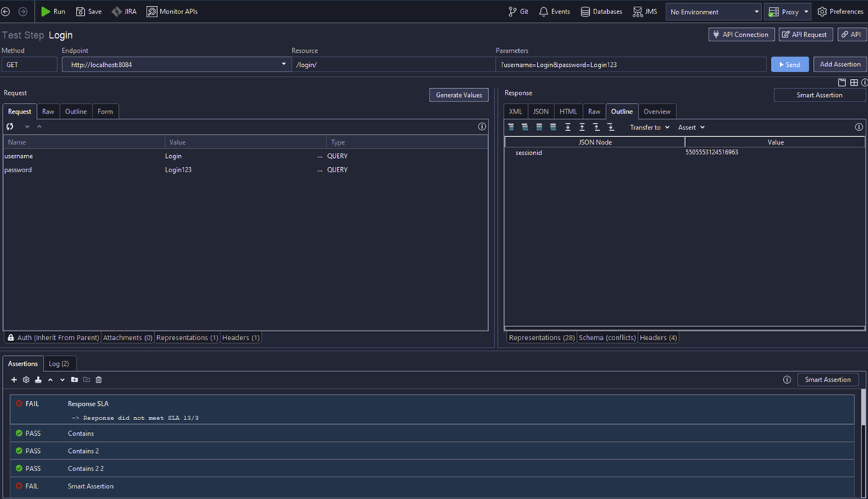Expand the Transfer to dropdown
Screen dimensions: 868x499
(649, 127)
